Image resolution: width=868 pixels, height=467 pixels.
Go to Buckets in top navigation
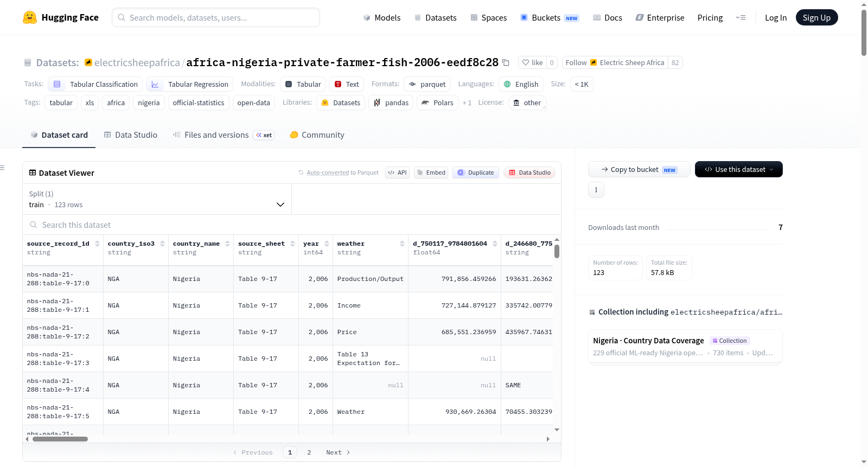tap(550, 17)
